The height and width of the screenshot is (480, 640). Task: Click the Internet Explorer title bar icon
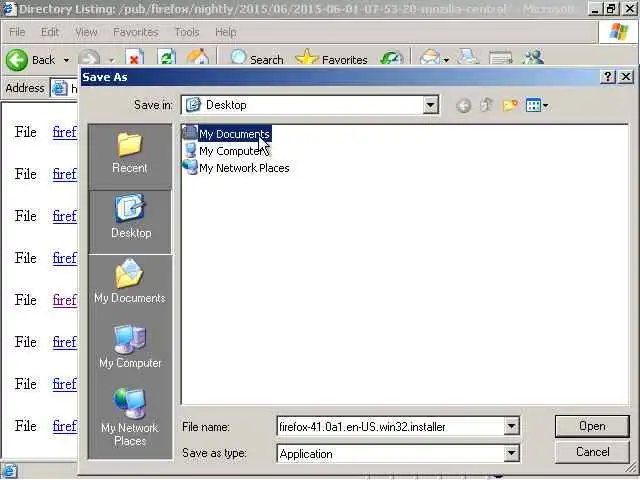[9, 8]
